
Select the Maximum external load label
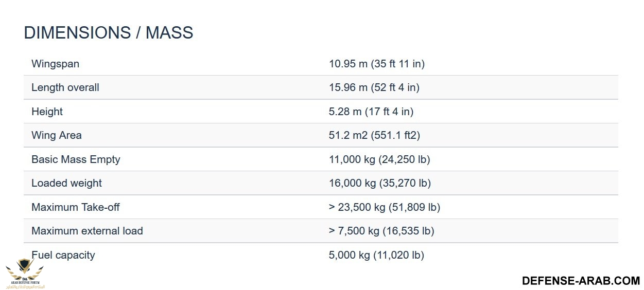pyautogui.click(x=87, y=231)
